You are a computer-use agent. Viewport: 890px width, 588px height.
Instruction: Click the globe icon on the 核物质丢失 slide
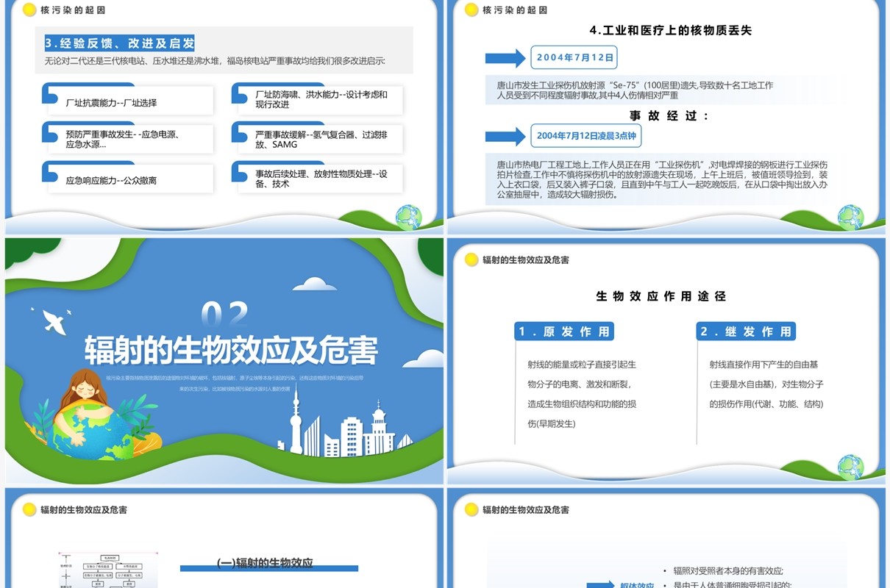click(x=850, y=217)
